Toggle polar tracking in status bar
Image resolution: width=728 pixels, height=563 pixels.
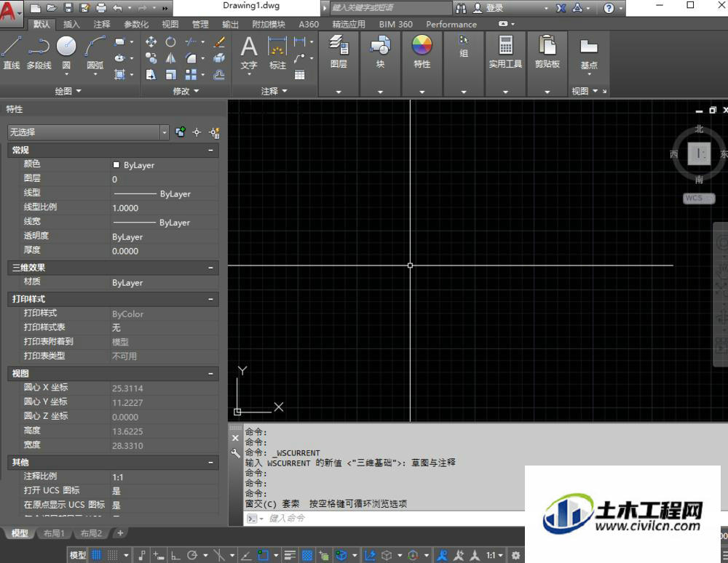click(192, 555)
